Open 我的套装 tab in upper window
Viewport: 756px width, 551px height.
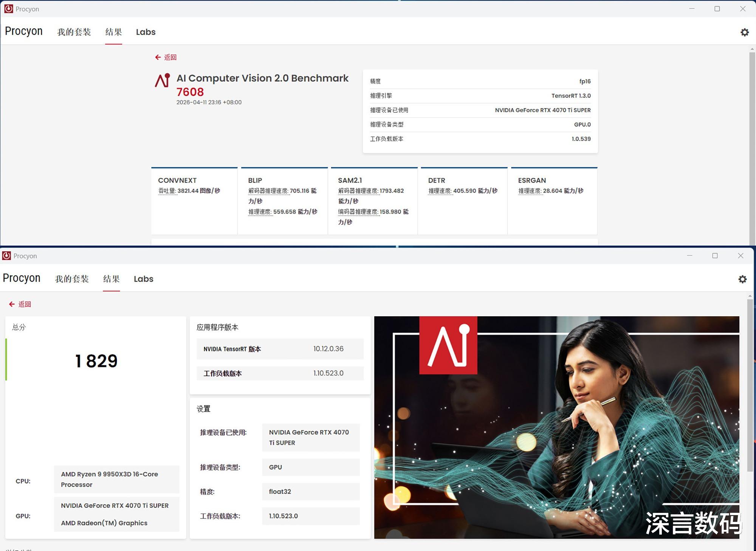74,32
